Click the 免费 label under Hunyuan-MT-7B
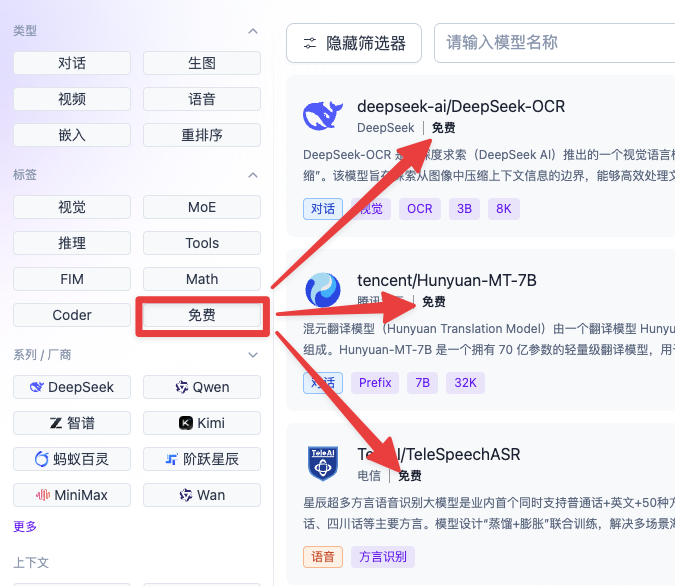The image size is (675, 586). (433, 302)
